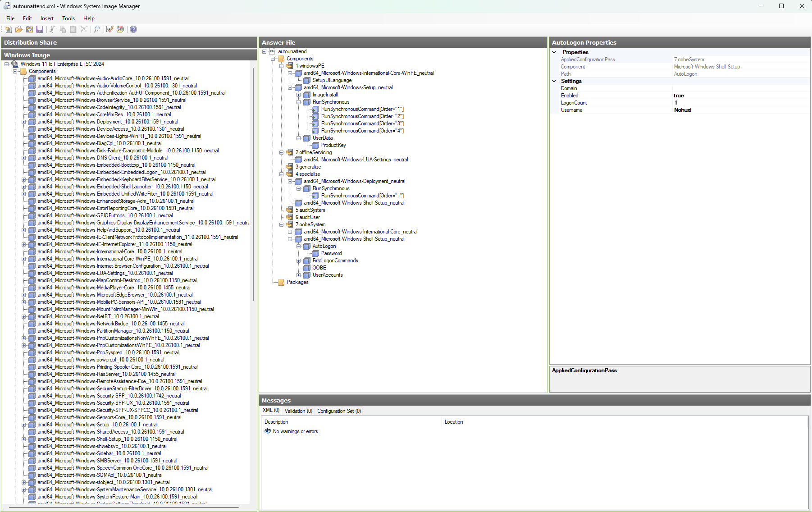
Task: Expand the UserAccounts node
Action: pos(298,275)
